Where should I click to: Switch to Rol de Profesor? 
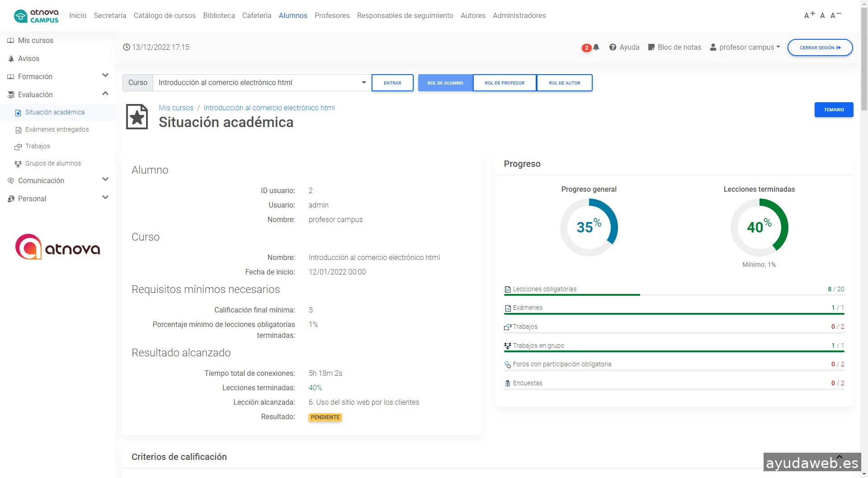click(505, 83)
